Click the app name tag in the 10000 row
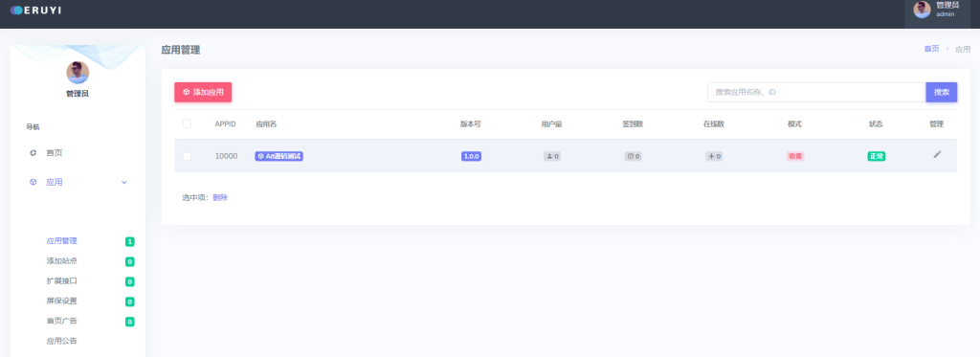980x357 pixels. [278, 156]
